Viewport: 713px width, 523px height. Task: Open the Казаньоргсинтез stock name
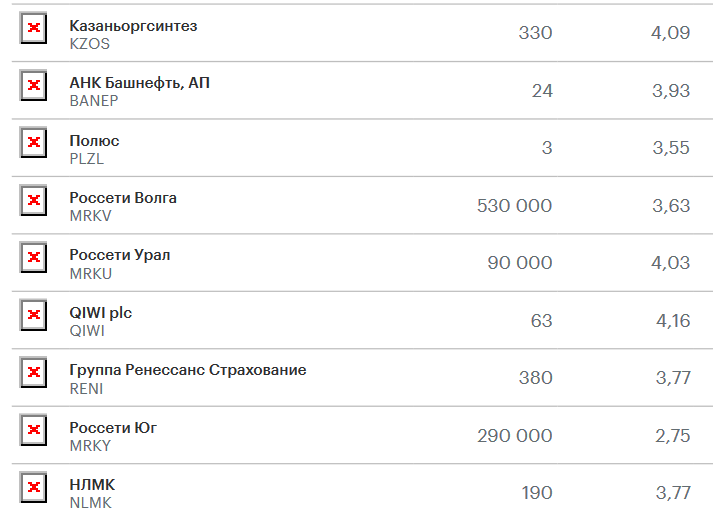click(x=133, y=26)
